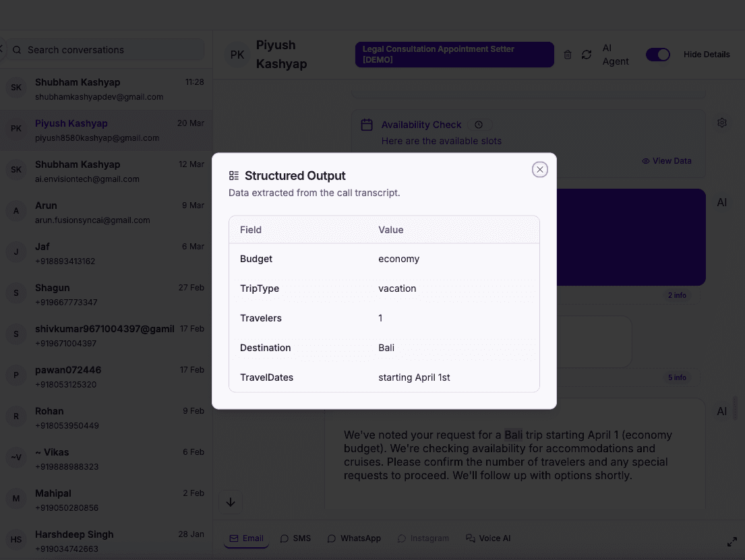The image size is (745, 560).
Task: Click the scroll-down arrow in the chat
Action: [x=231, y=502]
